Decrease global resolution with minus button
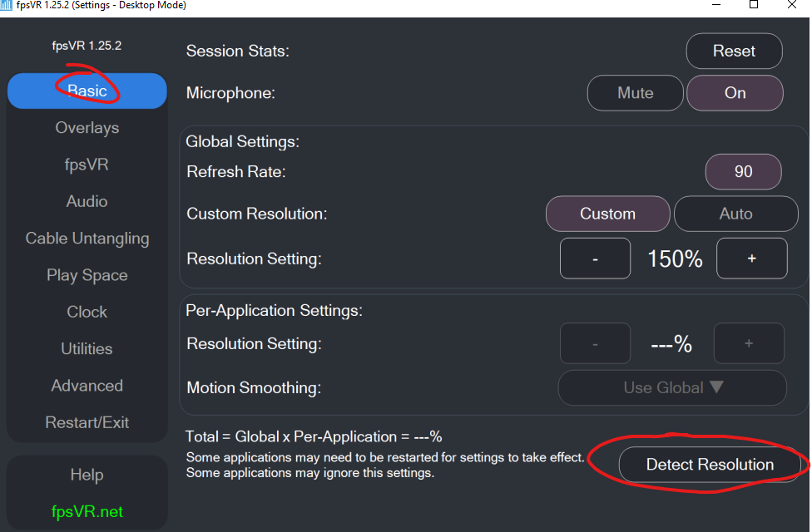The width and height of the screenshot is (812, 532). (x=595, y=259)
